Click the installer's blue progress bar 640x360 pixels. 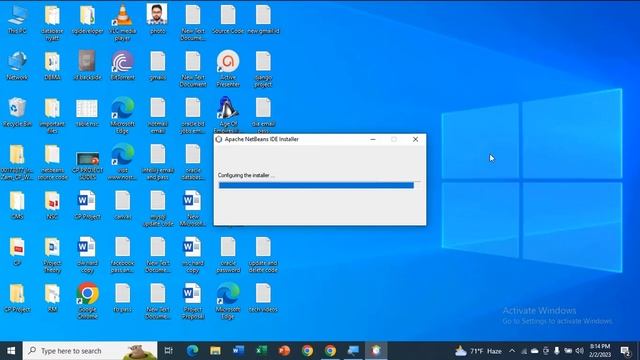click(316, 185)
